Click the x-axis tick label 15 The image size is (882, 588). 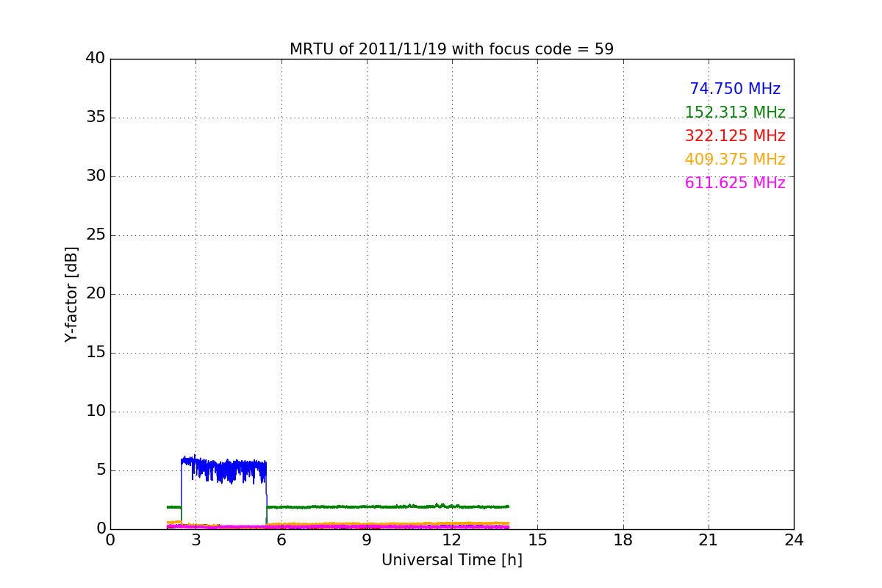(537, 540)
